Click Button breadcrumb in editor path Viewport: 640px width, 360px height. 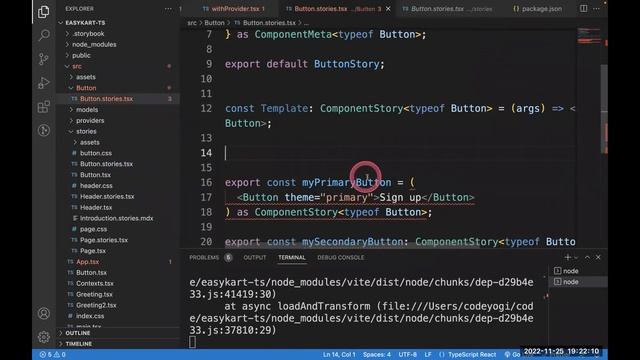(214, 23)
